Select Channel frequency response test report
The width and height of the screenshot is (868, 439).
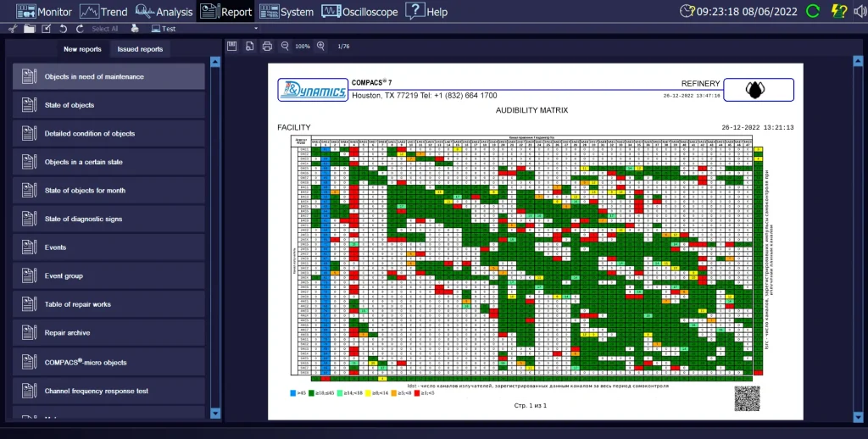(108, 391)
